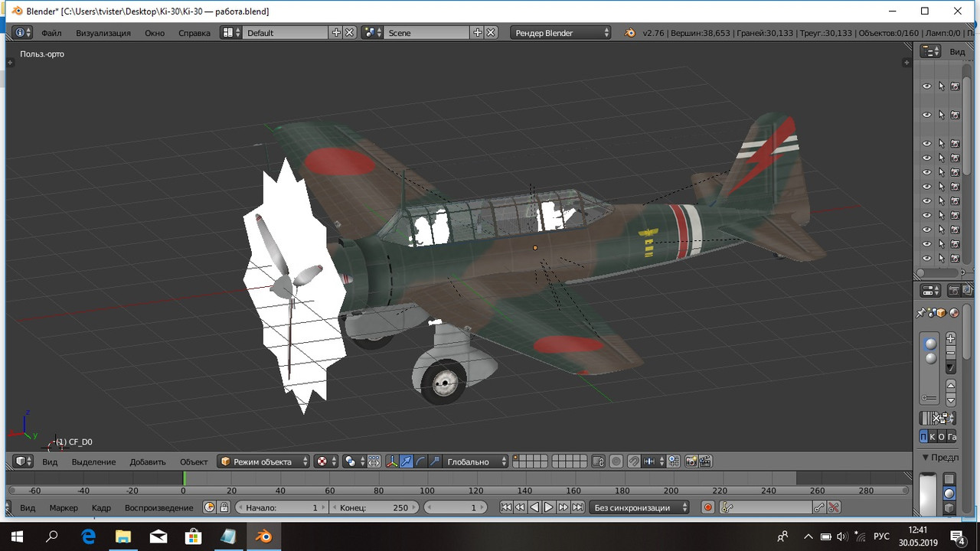The image size is (980, 551).
Task: Open the Файл menu
Action: [51, 33]
